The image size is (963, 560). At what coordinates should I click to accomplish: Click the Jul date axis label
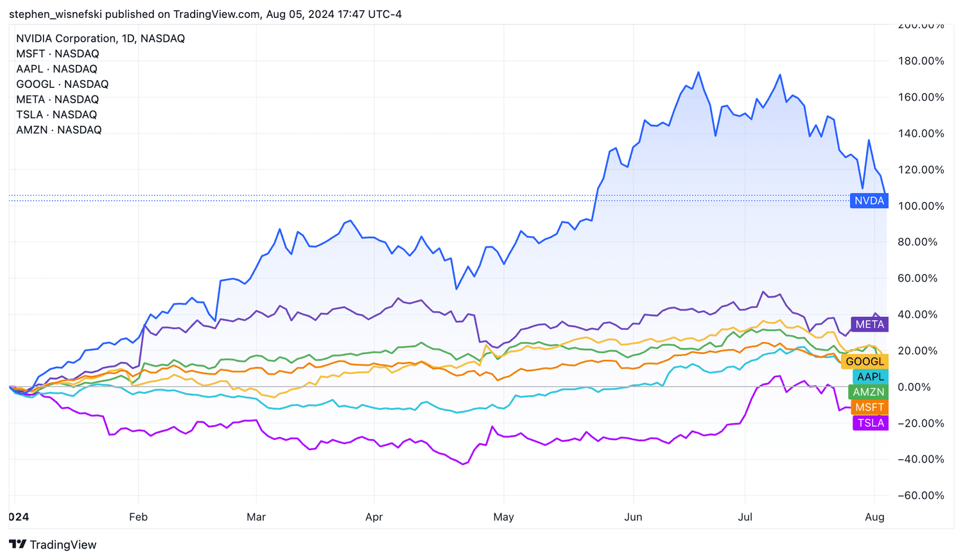coord(745,517)
